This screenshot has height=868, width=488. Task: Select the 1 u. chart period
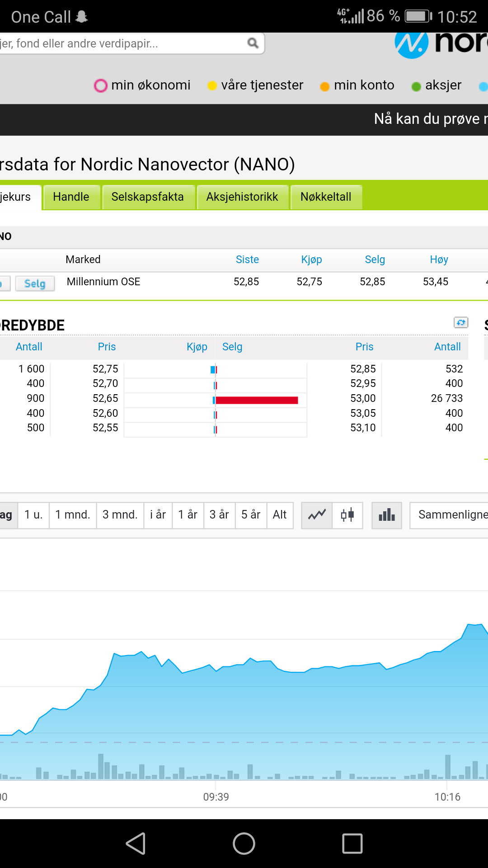tap(33, 515)
